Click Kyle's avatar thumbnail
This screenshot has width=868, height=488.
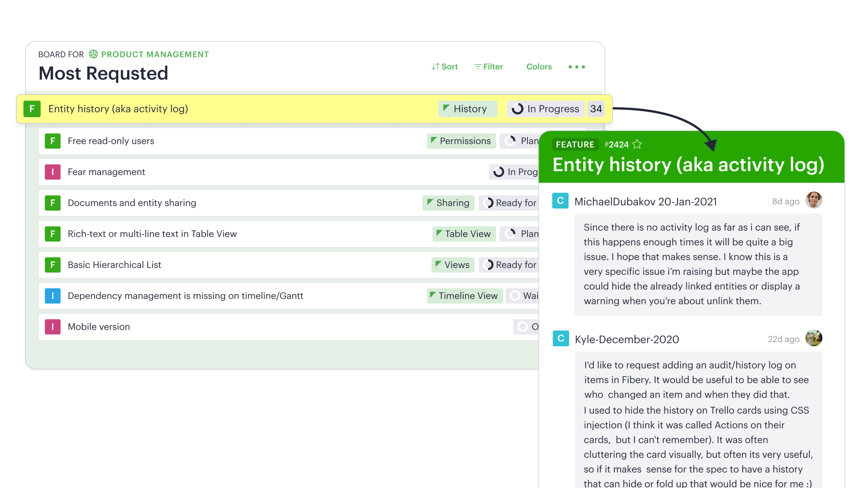point(814,338)
